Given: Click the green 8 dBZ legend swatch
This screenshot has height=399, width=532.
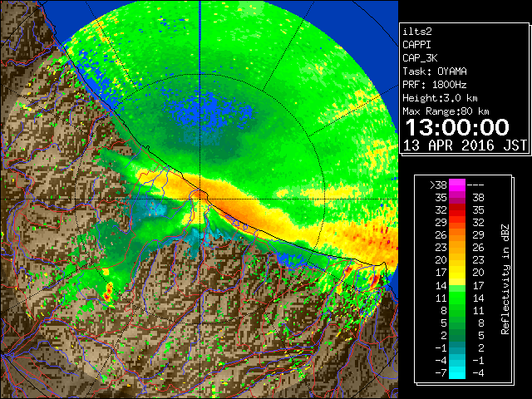Looking at the screenshot, I should pyautogui.click(x=457, y=310).
